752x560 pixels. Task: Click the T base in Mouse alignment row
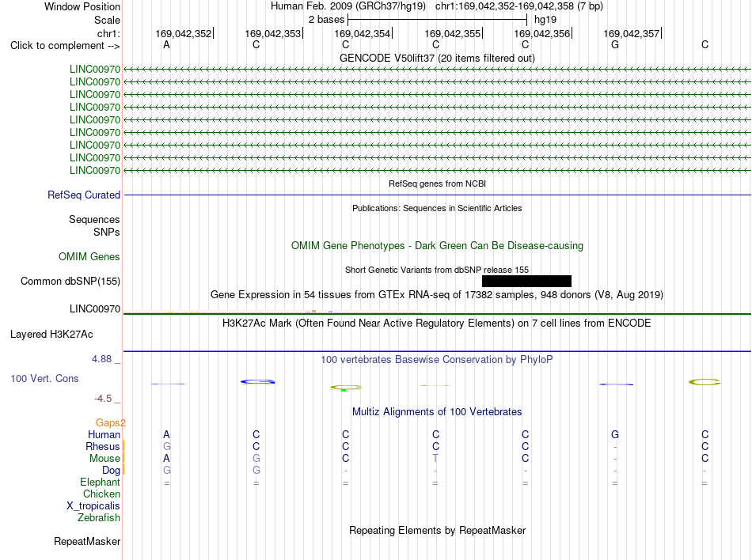pos(435,459)
